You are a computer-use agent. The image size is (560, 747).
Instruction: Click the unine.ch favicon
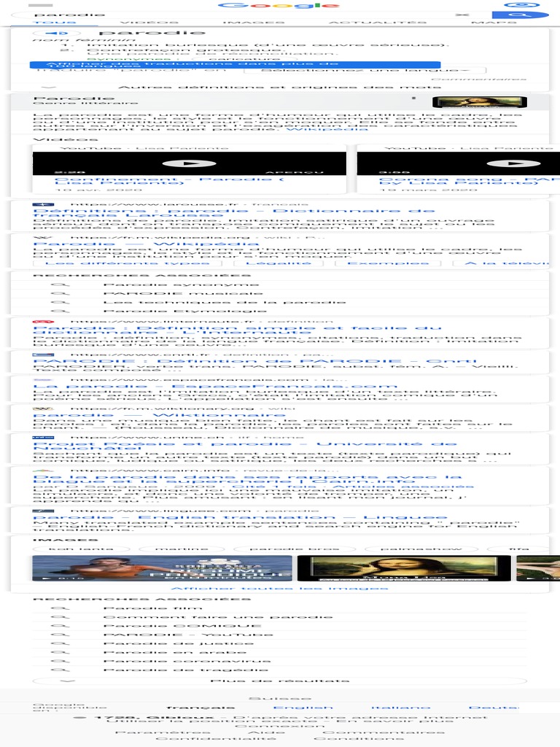43,438
